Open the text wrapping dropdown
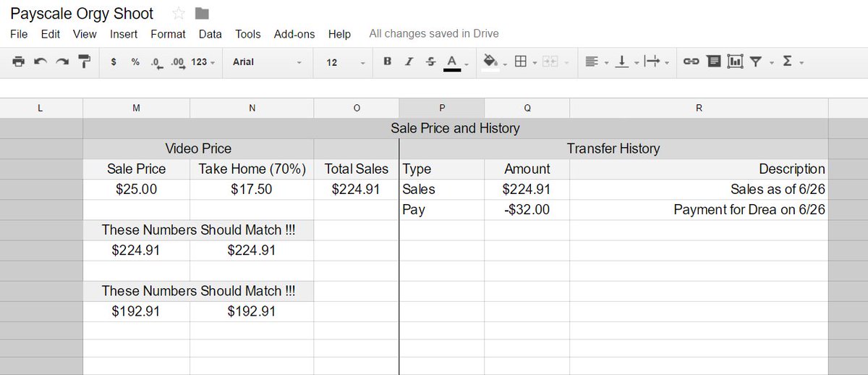868x375 pixels. point(656,62)
